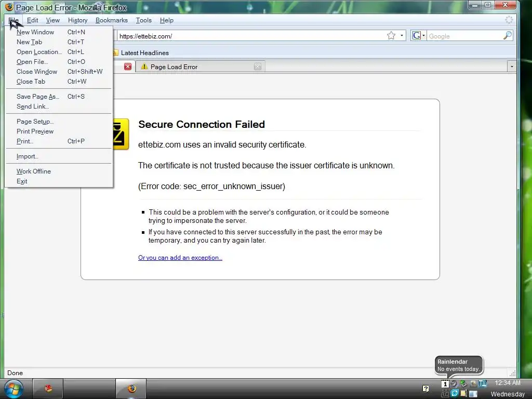Select Print... menu item
Image resolution: width=532 pixels, height=399 pixels.
pos(59,141)
